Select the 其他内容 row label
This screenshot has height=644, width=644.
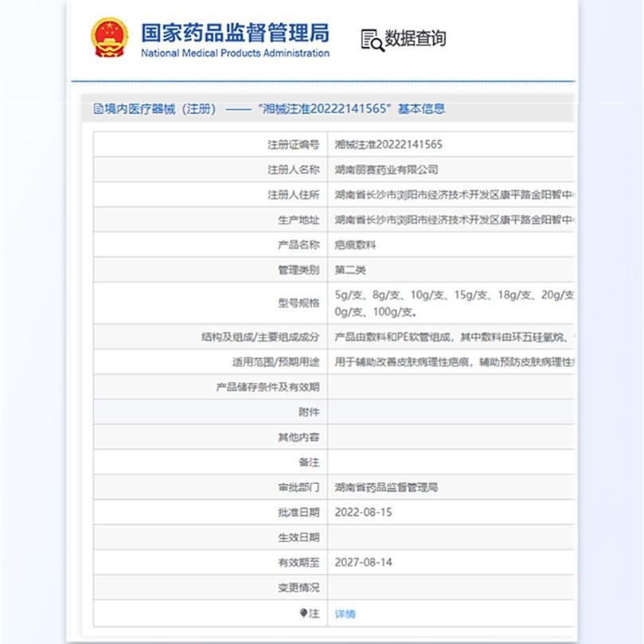pyautogui.click(x=299, y=437)
